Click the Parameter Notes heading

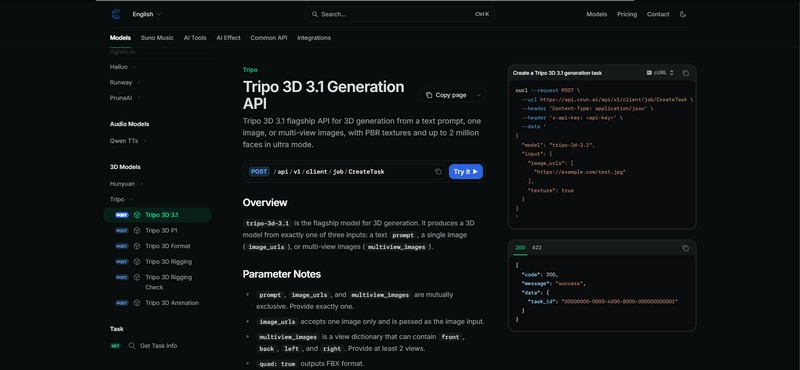[x=282, y=274]
